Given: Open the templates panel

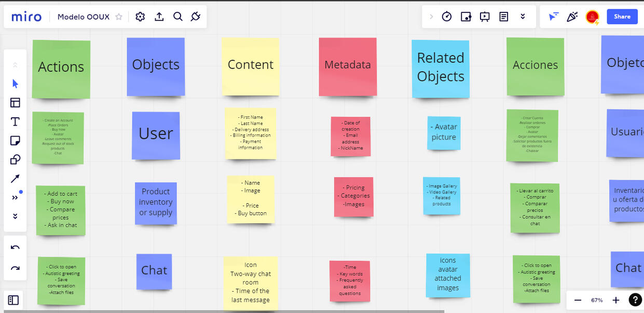Looking at the screenshot, I should click(x=15, y=102).
